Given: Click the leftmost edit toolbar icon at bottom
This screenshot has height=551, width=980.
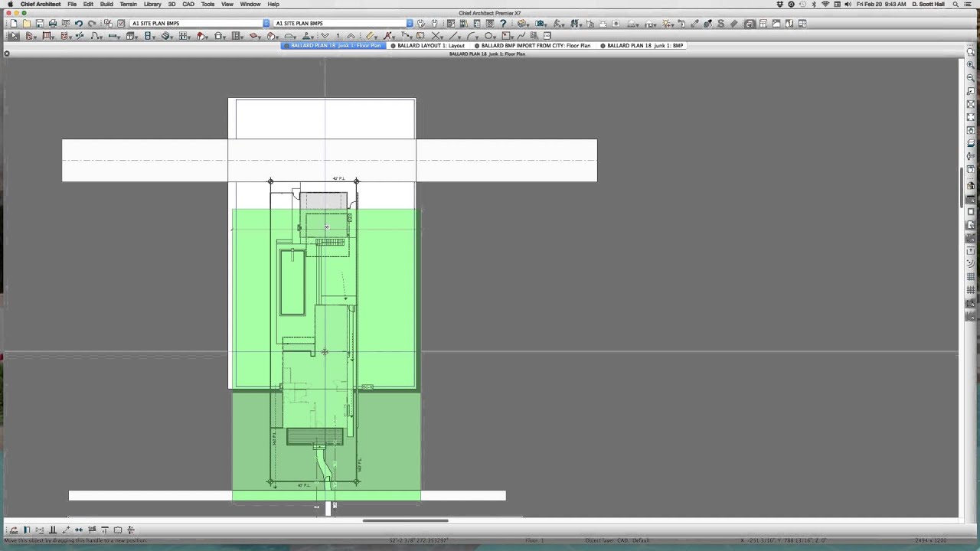Looking at the screenshot, I should click(x=14, y=530).
